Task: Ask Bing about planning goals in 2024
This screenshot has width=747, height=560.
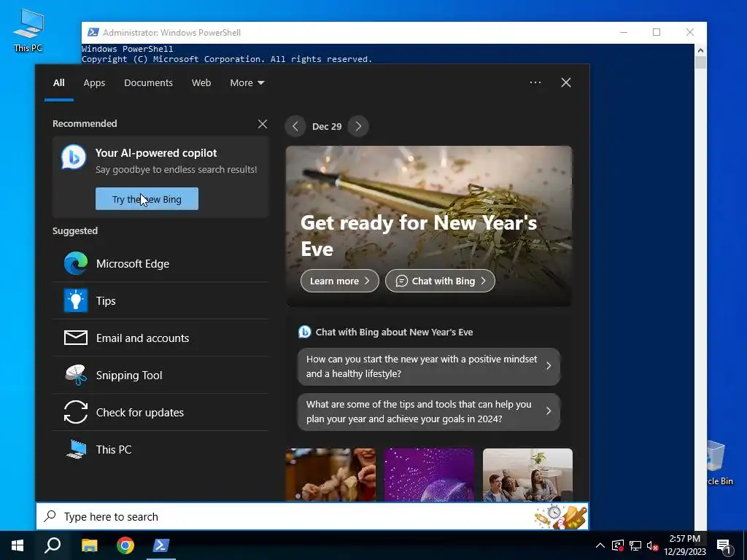Action: click(429, 411)
